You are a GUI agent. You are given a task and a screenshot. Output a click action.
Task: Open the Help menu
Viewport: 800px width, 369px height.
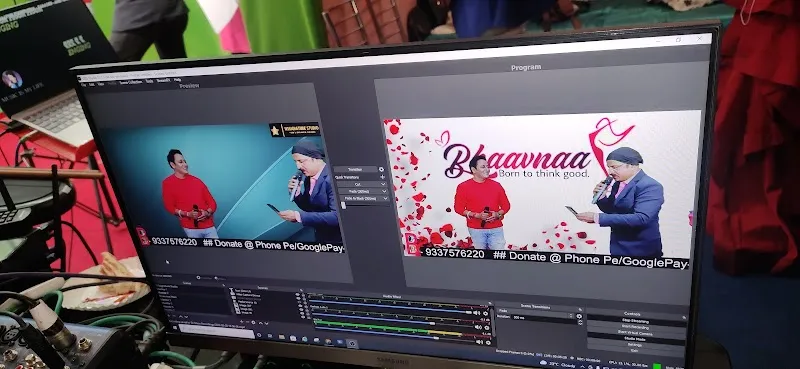coord(178,80)
